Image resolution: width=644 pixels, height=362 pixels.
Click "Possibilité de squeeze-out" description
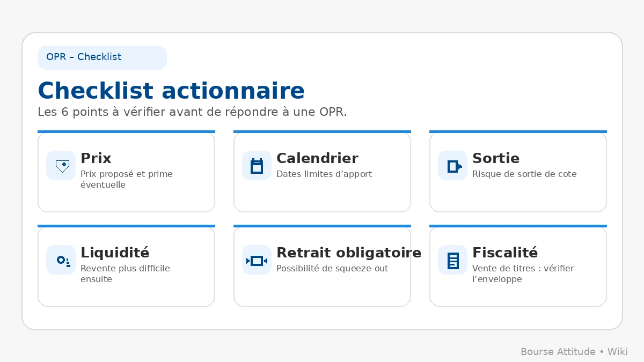point(332,268)
